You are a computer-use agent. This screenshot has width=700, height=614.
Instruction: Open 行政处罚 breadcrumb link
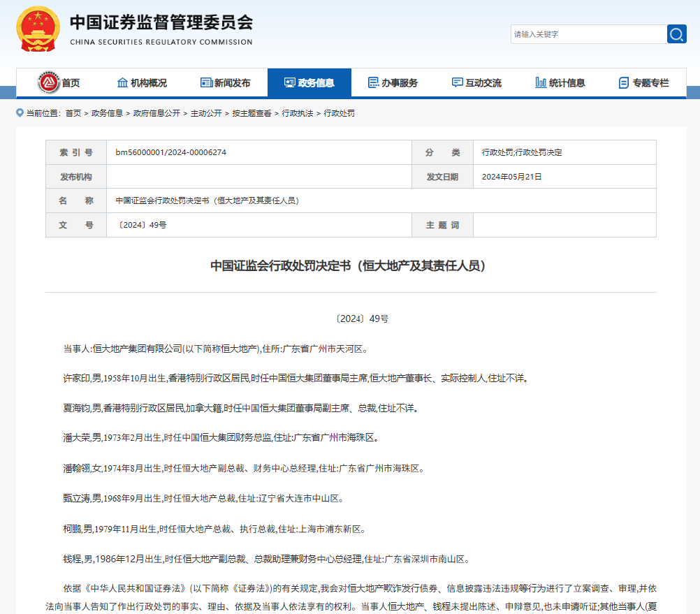coord(340,113)
